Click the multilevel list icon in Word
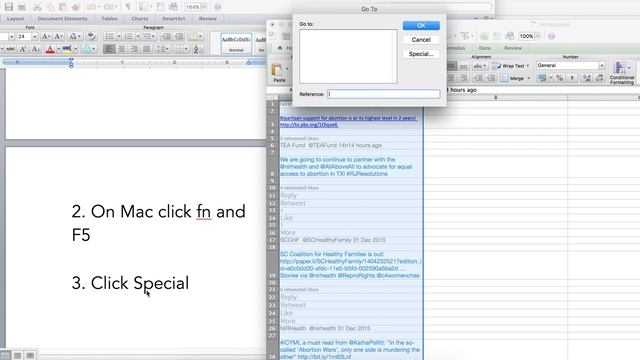 tap(147, 37)
